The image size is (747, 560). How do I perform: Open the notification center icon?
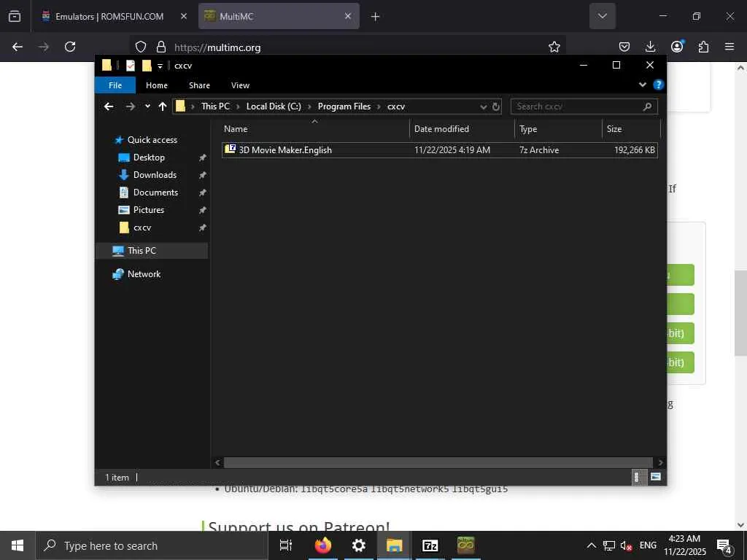[x=724, y=545]
